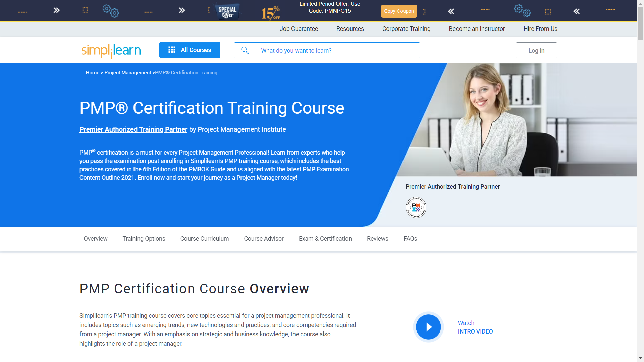Copy the PMNPG15 coupon code

tap(399, 11)
